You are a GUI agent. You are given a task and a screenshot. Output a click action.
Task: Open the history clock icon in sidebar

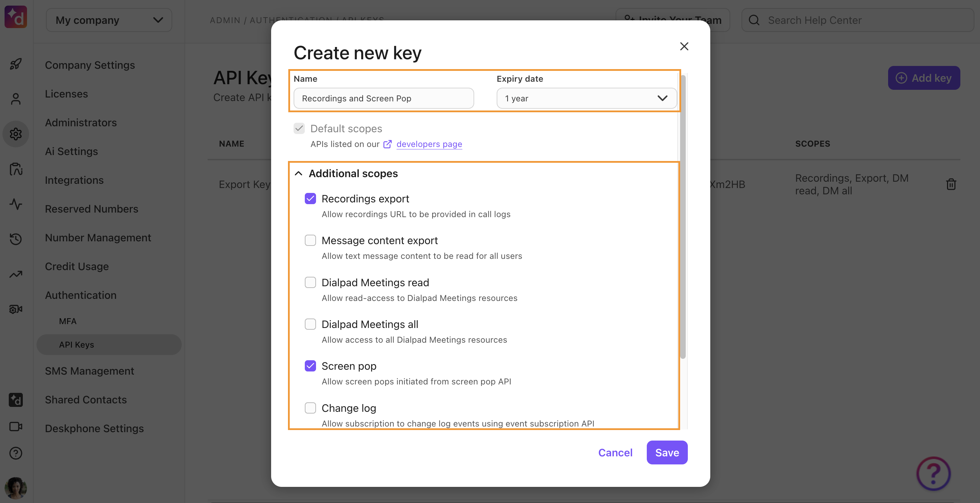[15, 239]
